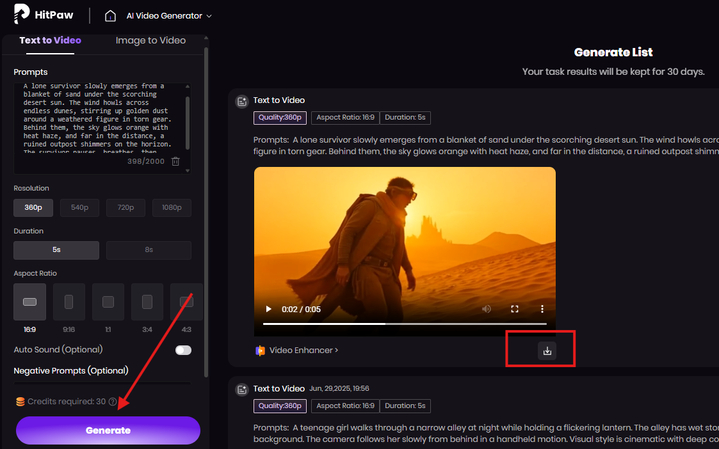Open the Video Enhancer link
The width and height of the screenshot is (719, 449).
point(304,350)
